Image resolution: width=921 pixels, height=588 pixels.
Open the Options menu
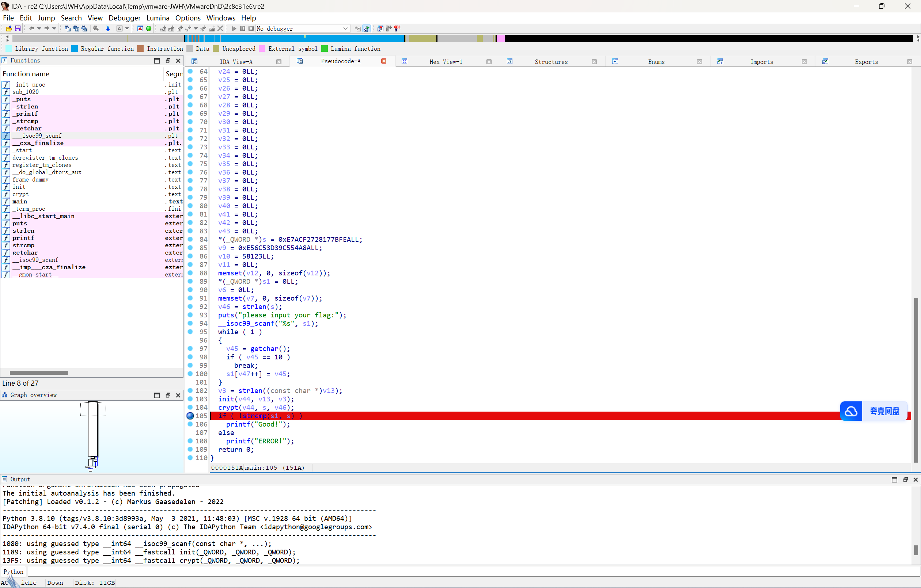188,18
